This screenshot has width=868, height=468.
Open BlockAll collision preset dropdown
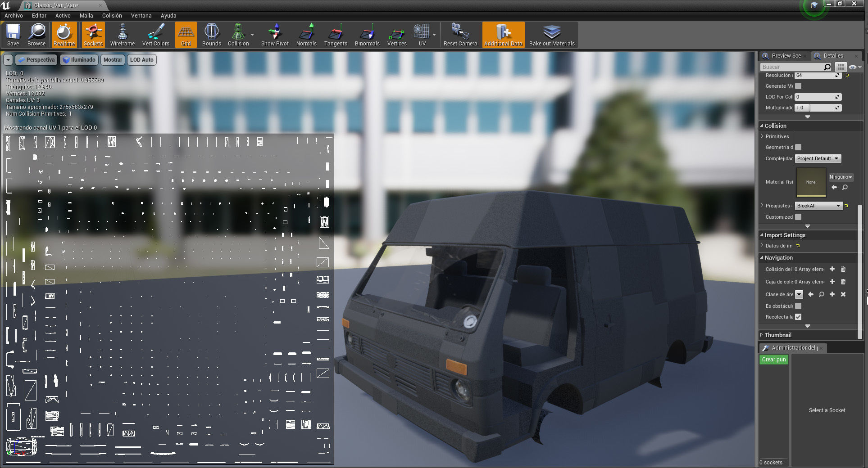[818, 206]
